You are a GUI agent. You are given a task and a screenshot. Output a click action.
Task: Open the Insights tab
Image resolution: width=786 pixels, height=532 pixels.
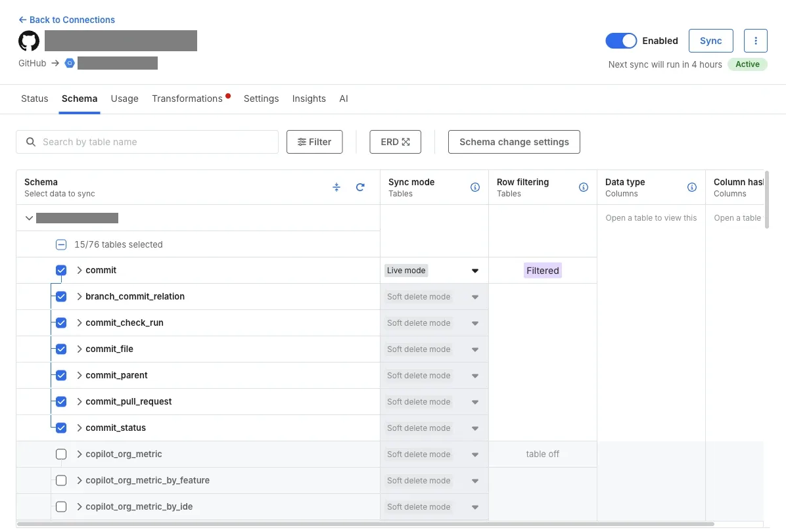[309, 99]
